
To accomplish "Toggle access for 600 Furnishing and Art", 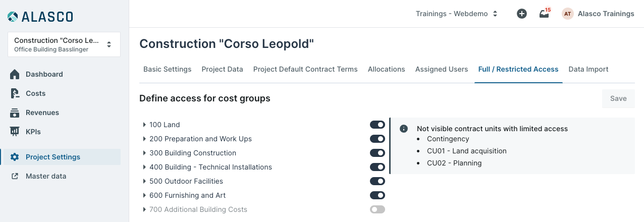I will (x=378, y=195).
